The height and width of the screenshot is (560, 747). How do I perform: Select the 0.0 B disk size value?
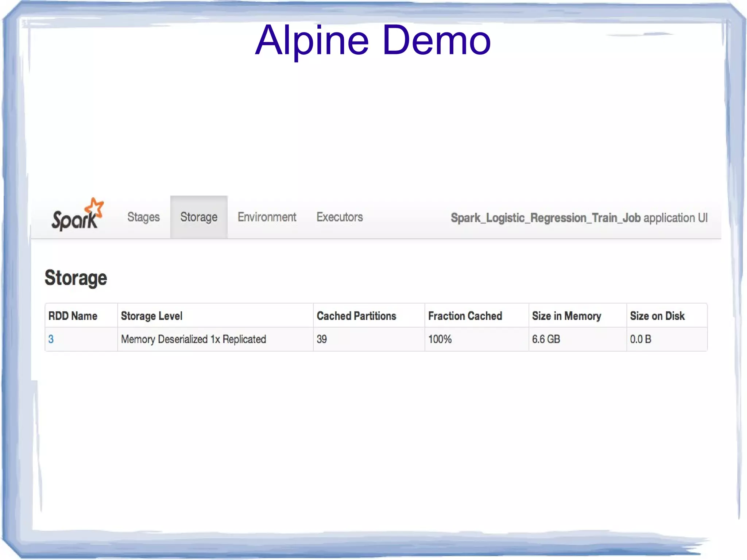[x=640, y=339]
